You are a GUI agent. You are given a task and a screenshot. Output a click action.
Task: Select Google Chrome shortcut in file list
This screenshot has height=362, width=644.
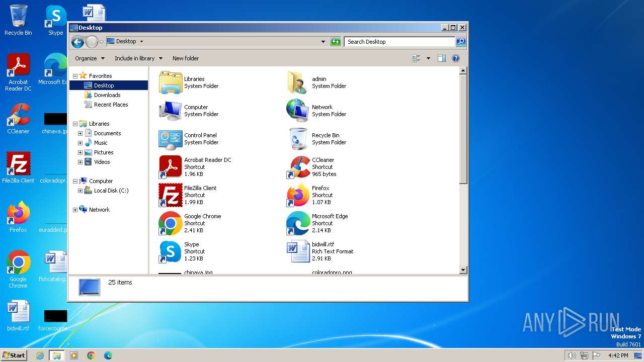point(170,223)
